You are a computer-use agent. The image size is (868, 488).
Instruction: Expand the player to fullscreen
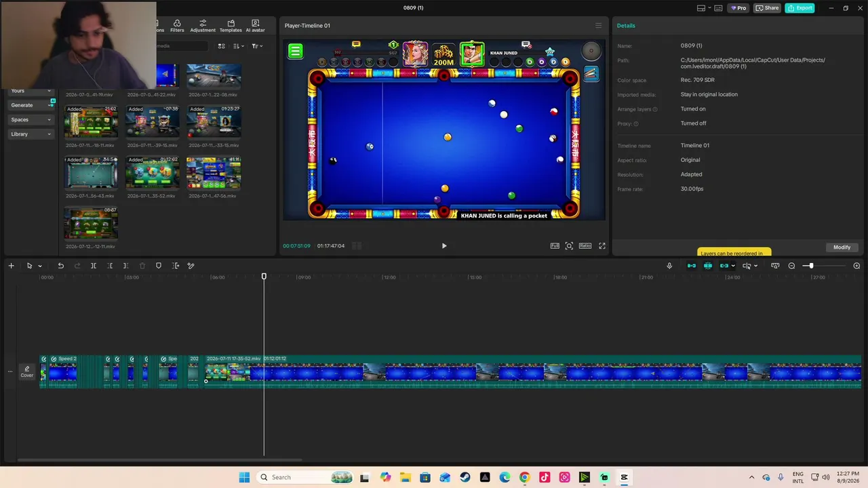click(x=601, y=246)
